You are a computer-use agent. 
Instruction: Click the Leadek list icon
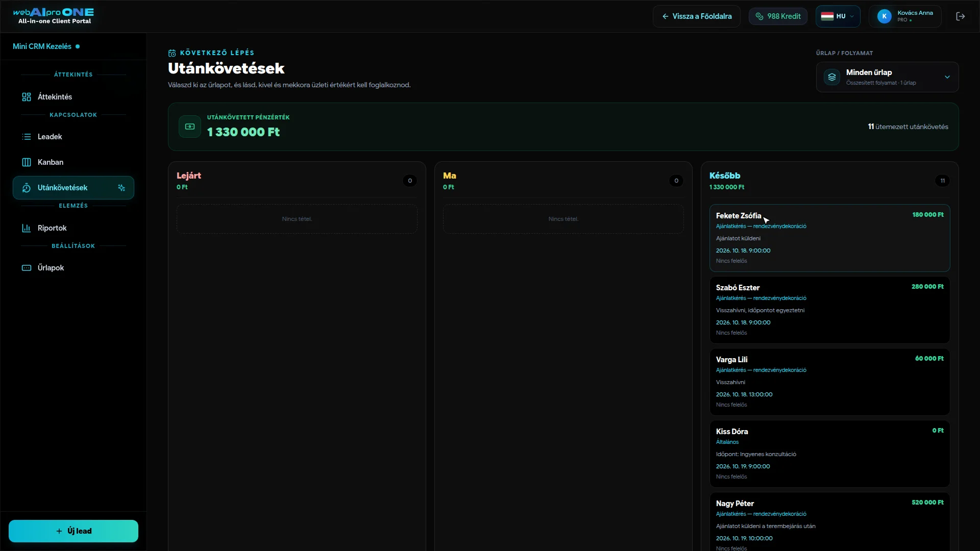pyautogui.click(x=27, y=137)
